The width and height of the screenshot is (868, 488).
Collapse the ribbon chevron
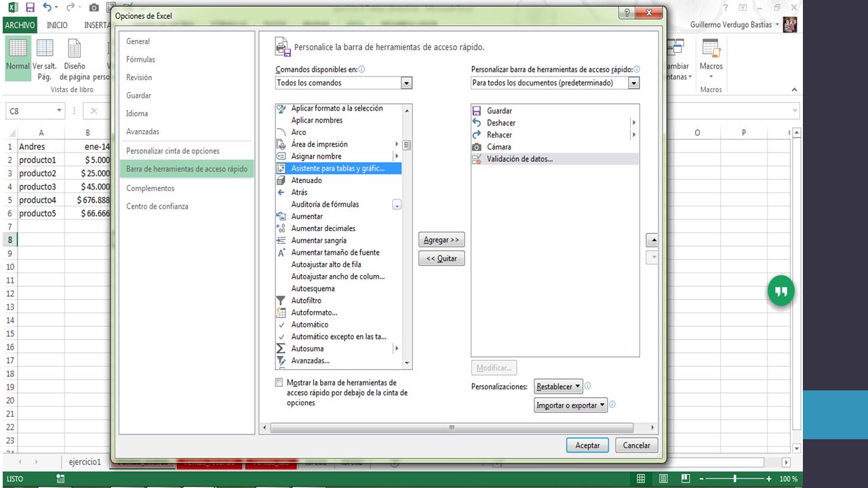point(793,90)
